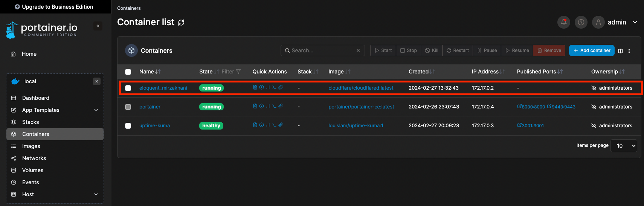This screenshot has width=644, height=206.
Task: Refresh the container list
Action: tap(181, 23)
